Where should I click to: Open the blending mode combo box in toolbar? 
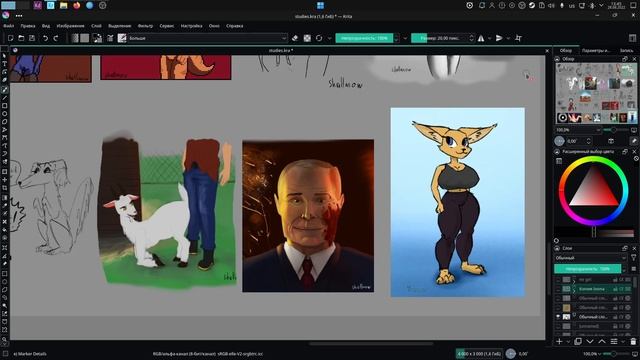point(208,38)
